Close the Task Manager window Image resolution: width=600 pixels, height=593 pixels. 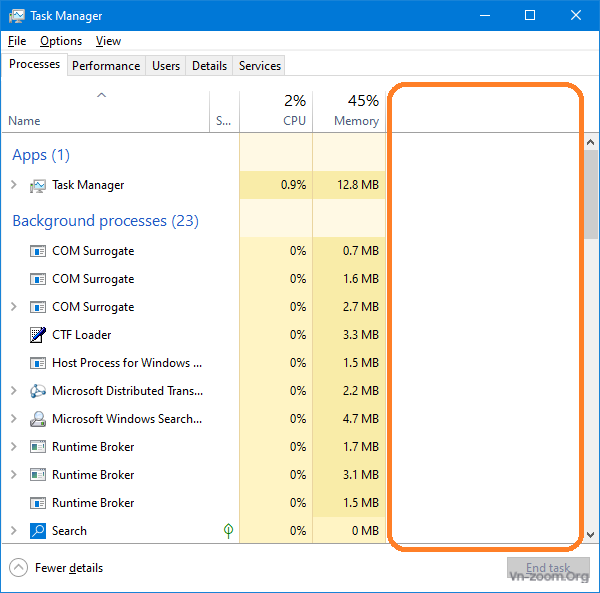(576, 15)
